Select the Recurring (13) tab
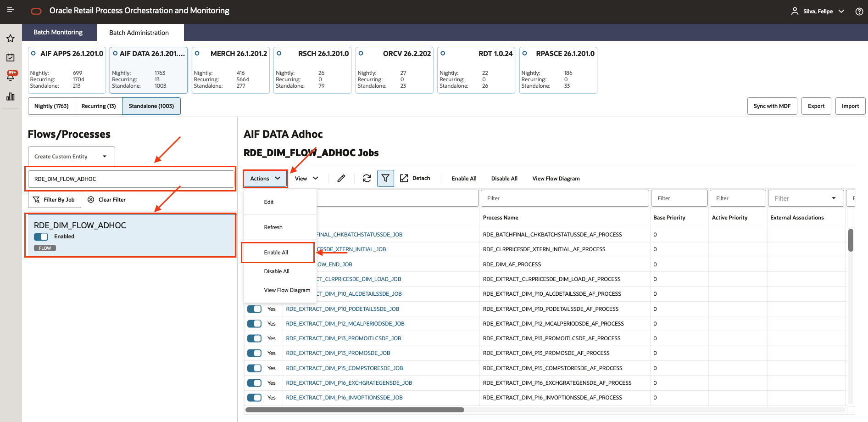This screenshot has height=422, width=868. [99, 106]
